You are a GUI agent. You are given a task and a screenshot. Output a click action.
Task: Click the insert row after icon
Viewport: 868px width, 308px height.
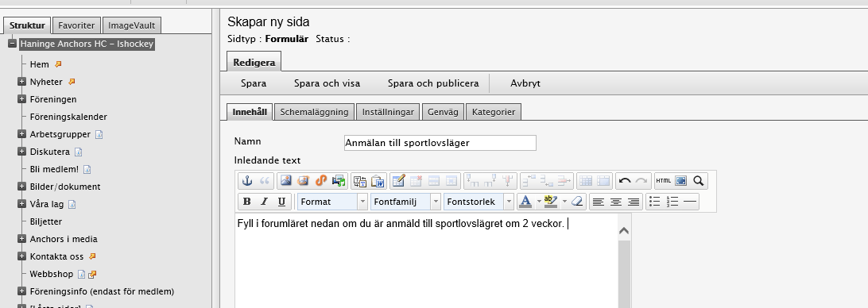(546, 181)
